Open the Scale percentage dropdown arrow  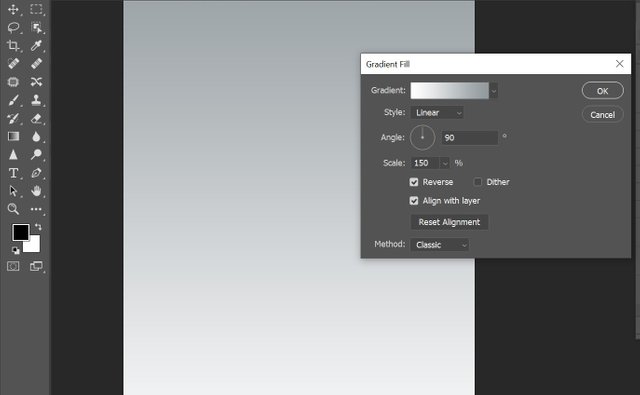tap(445, 163)
